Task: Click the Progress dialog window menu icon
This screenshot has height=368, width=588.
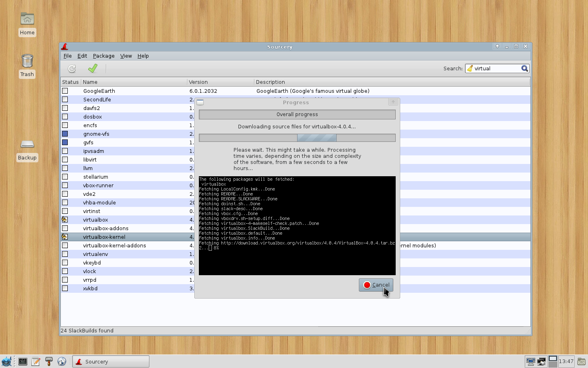Action: (200, 102)
